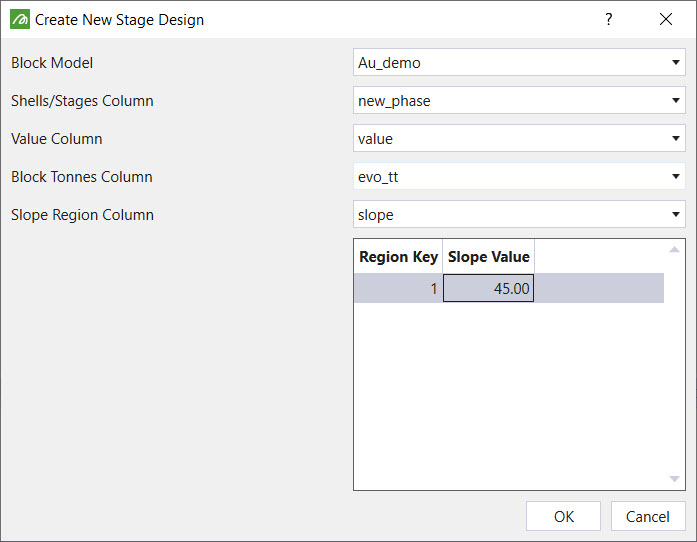Close the Create New Stage Design dialog
Viewport: 697px width, 542px height.
point(666,19)
